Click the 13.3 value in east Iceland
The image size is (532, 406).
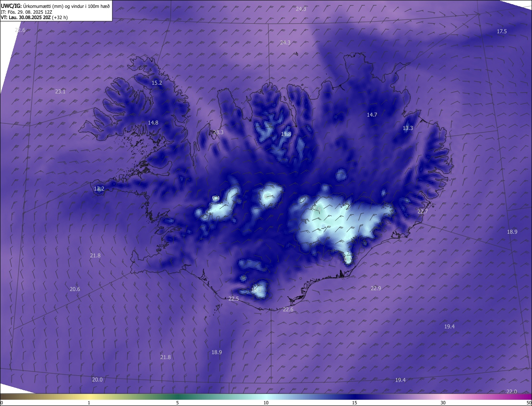pos(408,128)
